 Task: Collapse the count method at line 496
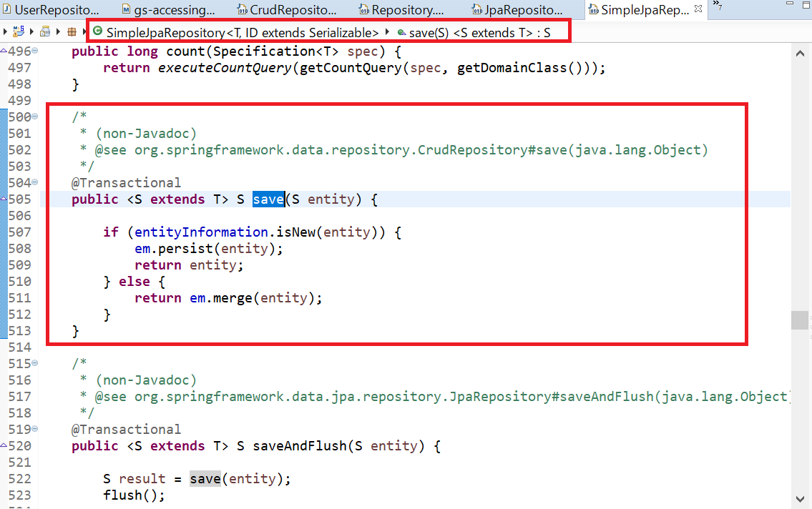pos(35,51)
